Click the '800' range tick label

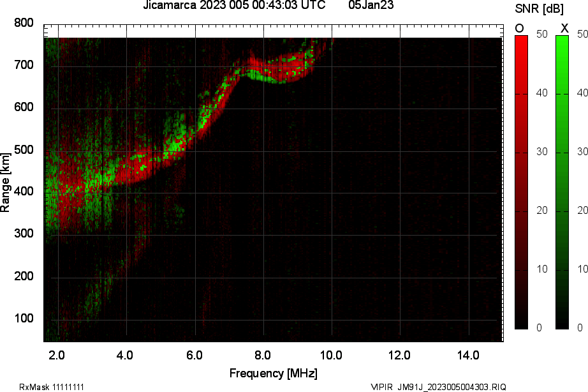pos(24,23)
